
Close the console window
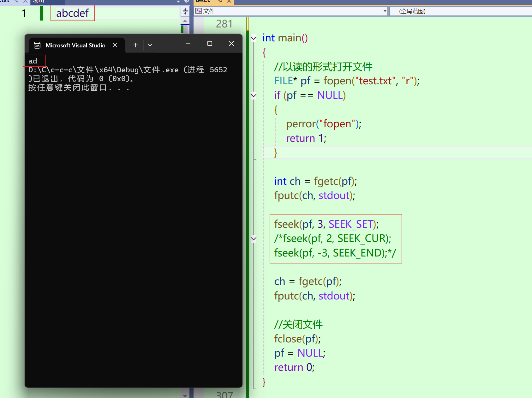231,44
